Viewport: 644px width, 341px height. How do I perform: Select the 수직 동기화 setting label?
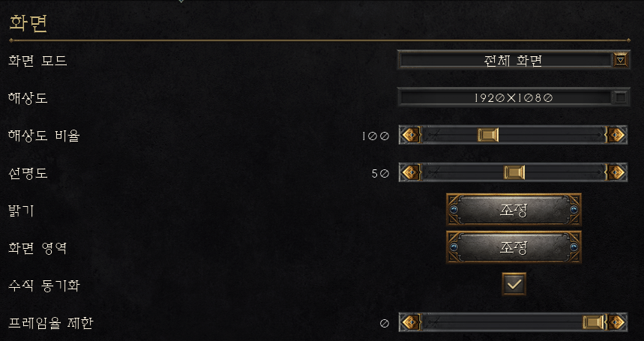[x=43, y=286]
